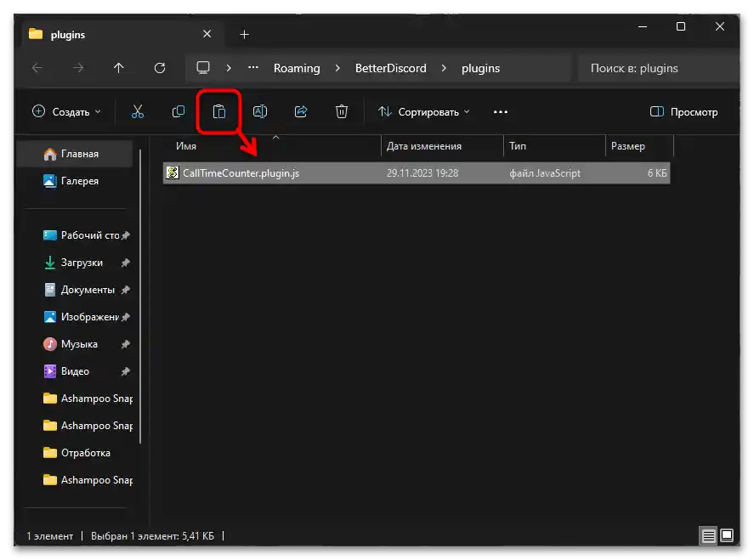This screenshot has width=754, height=560.
Task: Switch to details list view layout
Action: 708,536
